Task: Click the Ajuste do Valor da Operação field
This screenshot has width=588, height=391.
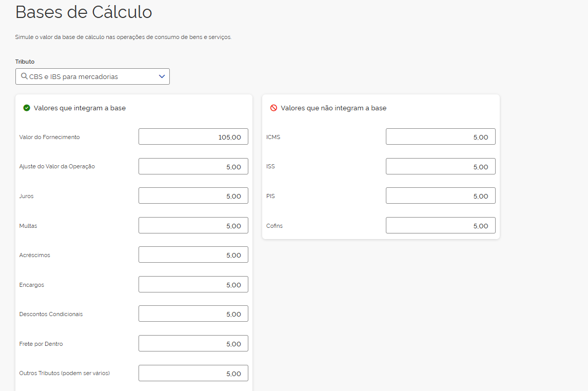Action: point(193,166)
